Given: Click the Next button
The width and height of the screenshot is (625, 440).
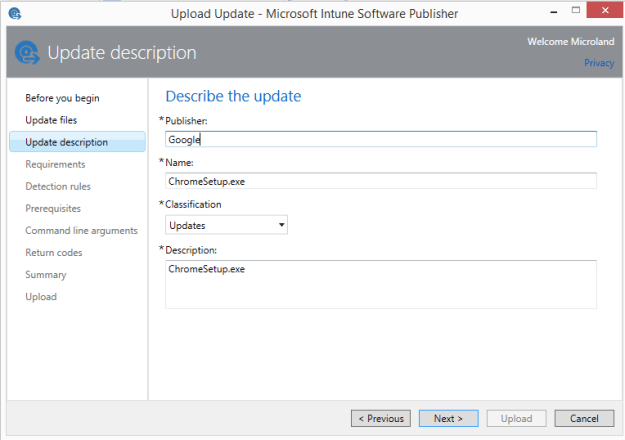Looking at the screenshot, I should pos(448,418).
